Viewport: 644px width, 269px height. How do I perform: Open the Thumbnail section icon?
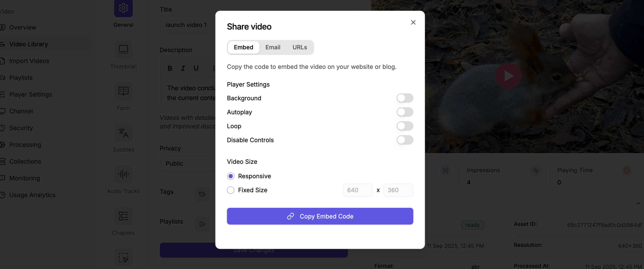click(x=123, y=50)
